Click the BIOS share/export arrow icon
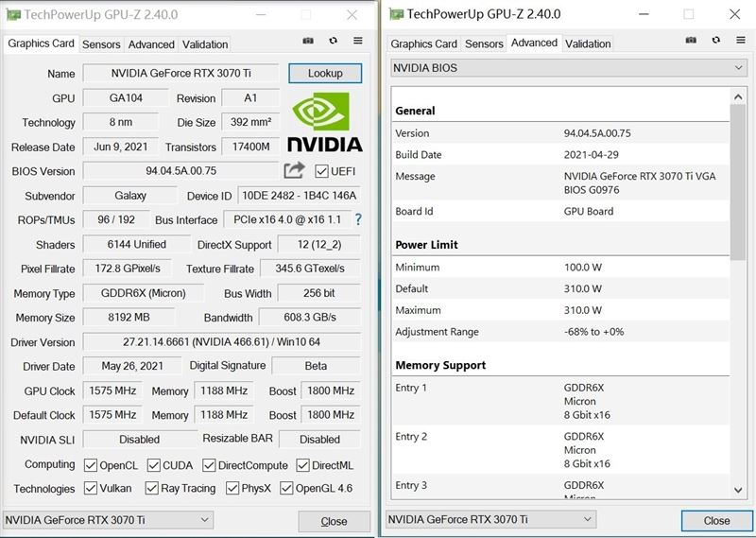The height and width of the screenshot is (538, 756). (x=294, y=170)
